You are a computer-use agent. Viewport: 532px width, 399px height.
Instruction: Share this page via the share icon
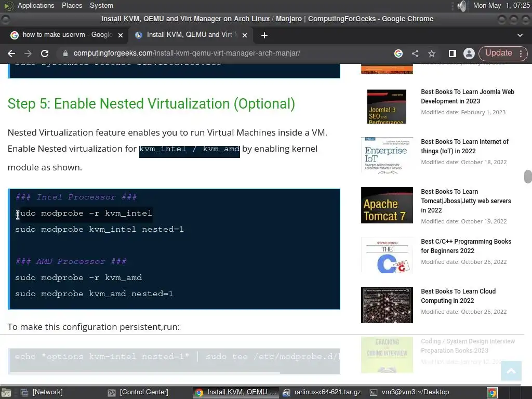(415, 54)
